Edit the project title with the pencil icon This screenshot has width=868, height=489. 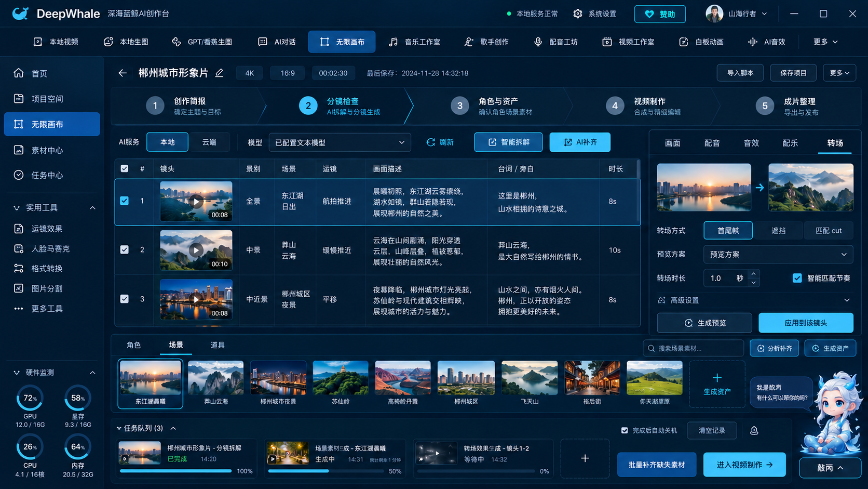tap(220, 73)
